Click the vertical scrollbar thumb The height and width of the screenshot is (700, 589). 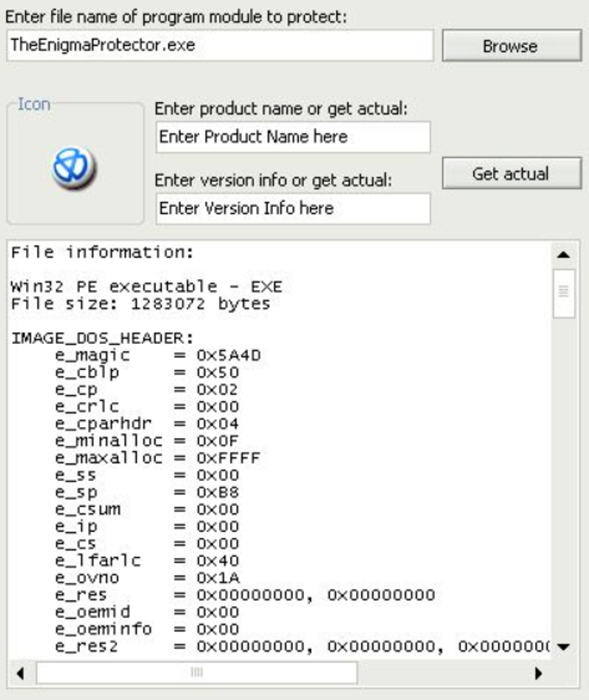point(564,294)
